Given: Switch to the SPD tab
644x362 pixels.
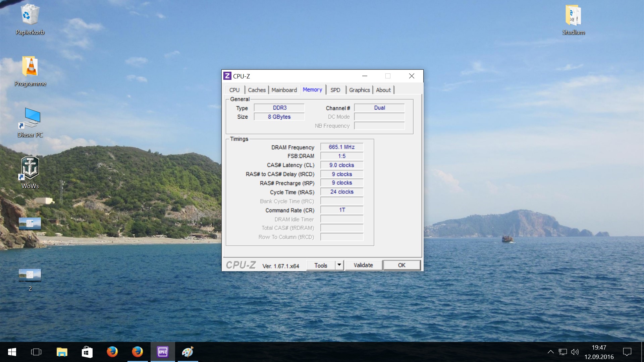Looking at the screenshot, I should coord(335,90).
